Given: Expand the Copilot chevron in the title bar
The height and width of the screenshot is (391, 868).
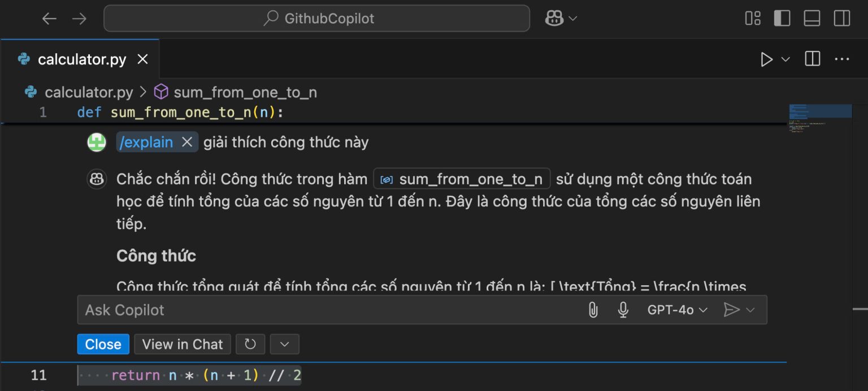Looking at the screenshot, I should click(x=572, y=18).
